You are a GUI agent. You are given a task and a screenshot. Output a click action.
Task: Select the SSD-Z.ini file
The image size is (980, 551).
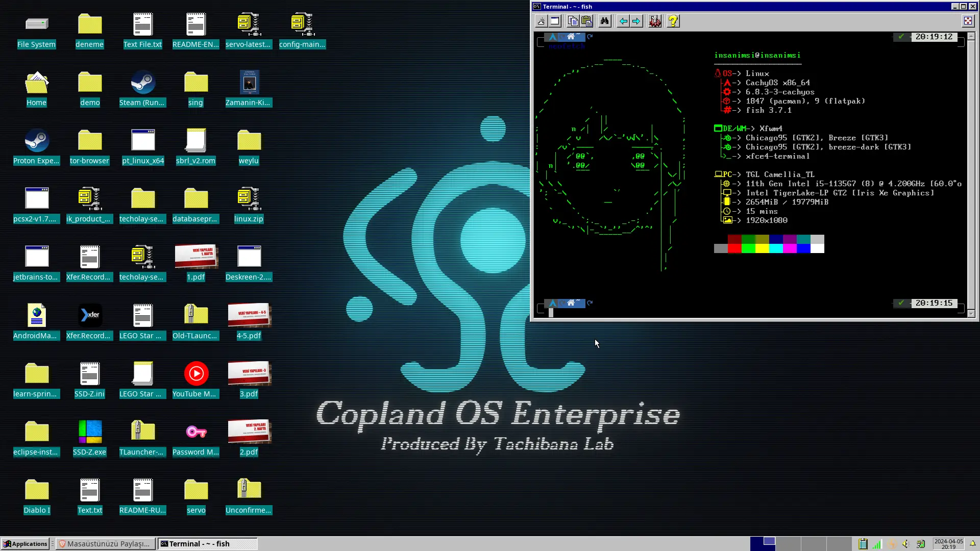point(90,381)
